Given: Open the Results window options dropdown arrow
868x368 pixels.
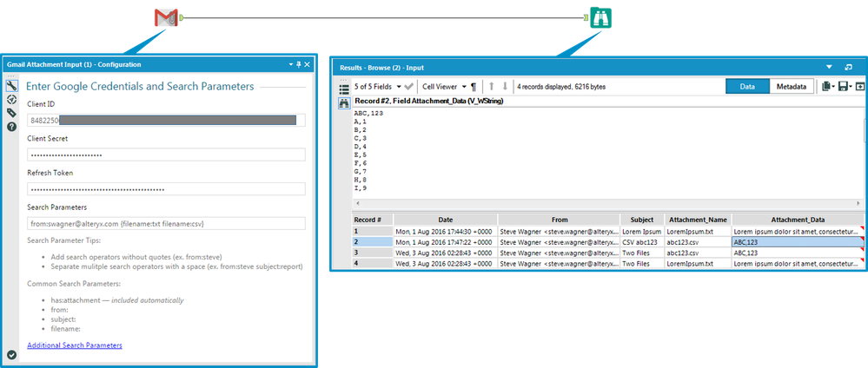Looking at the screenshot, I should click(829, 65).
